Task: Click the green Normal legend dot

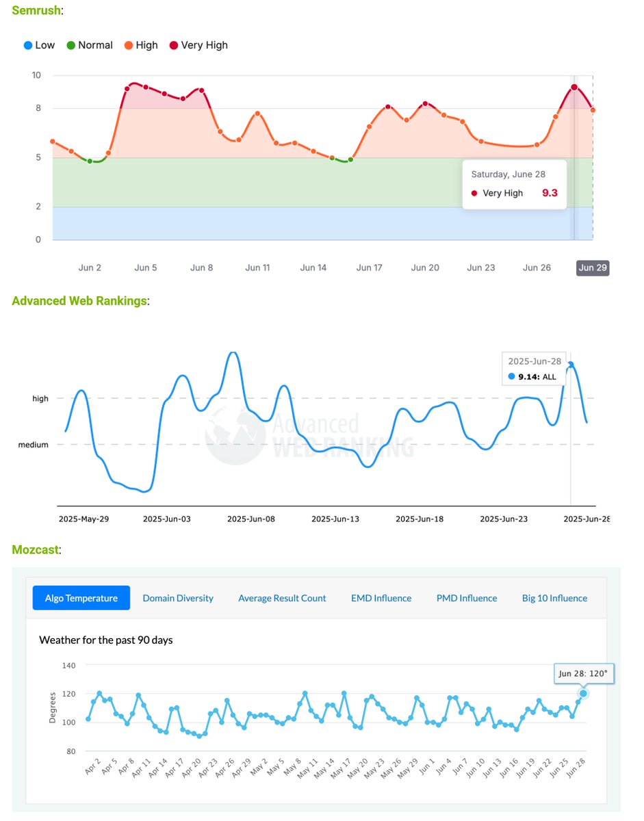Action: point(70,45)
